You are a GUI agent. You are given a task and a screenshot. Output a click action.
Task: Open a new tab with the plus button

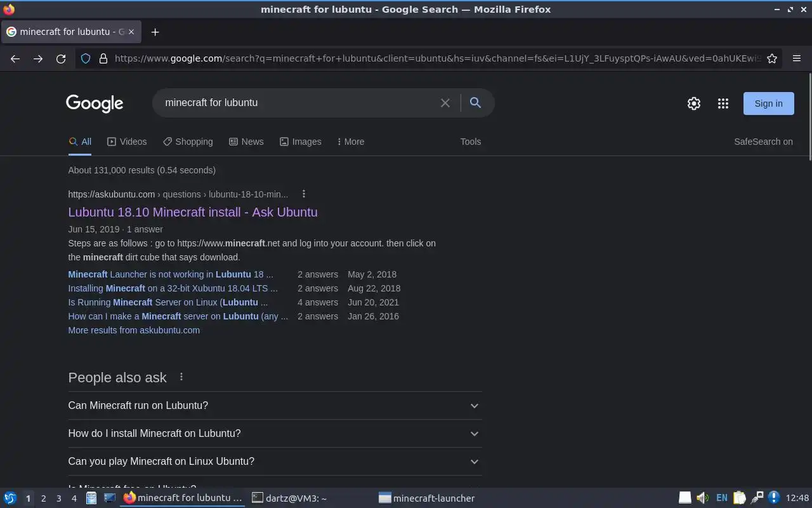[x=155, y=32]
